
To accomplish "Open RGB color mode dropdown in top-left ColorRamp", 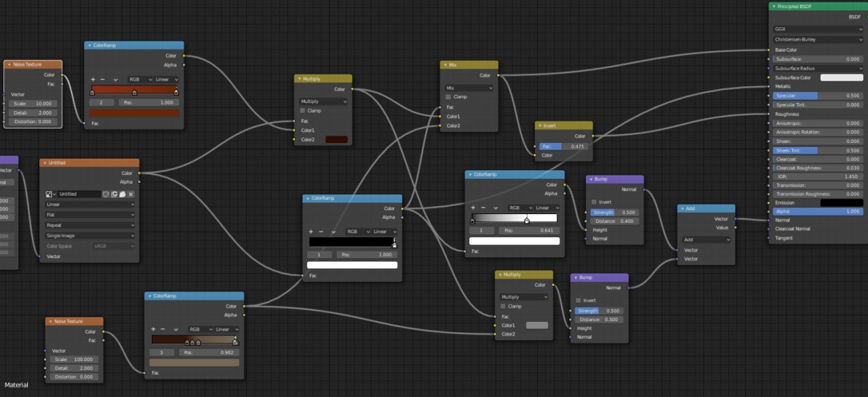I will pyautogui.click(x=141, y=79).
